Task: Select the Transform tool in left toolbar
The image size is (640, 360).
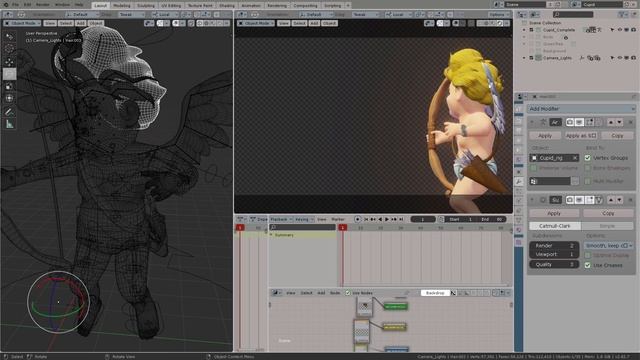Action: [9, 98]
